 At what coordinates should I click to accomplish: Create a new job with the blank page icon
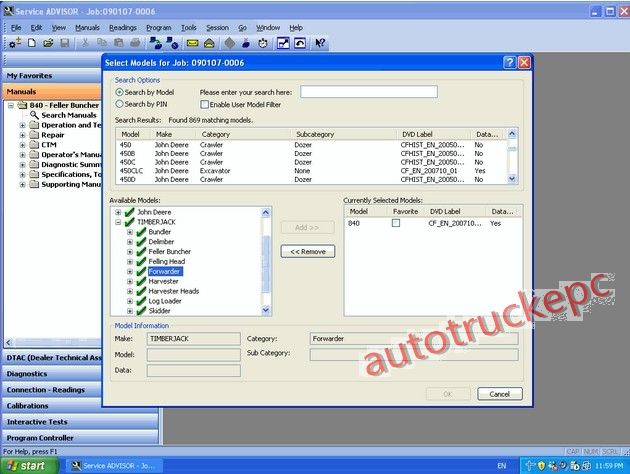pos(32,43)
